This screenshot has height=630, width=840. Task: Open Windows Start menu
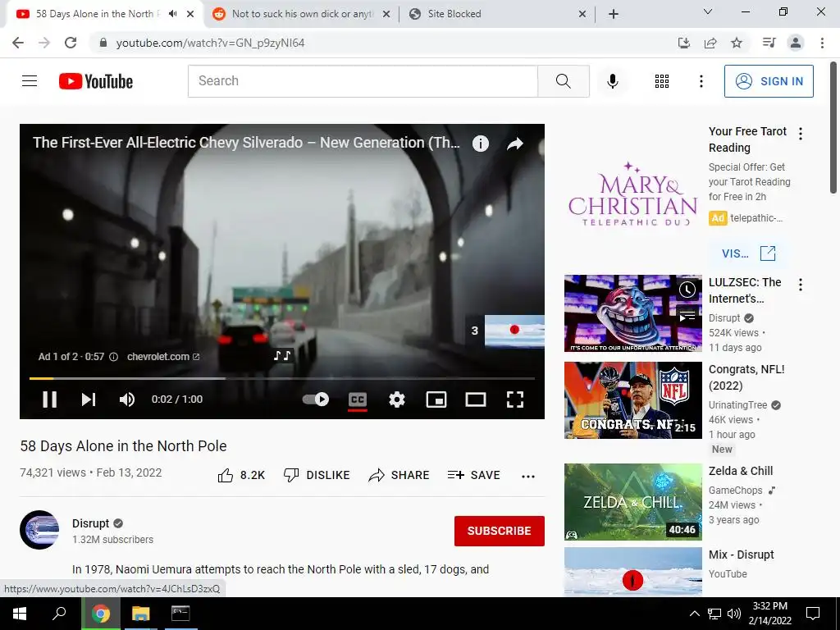(x=20, y=614)
